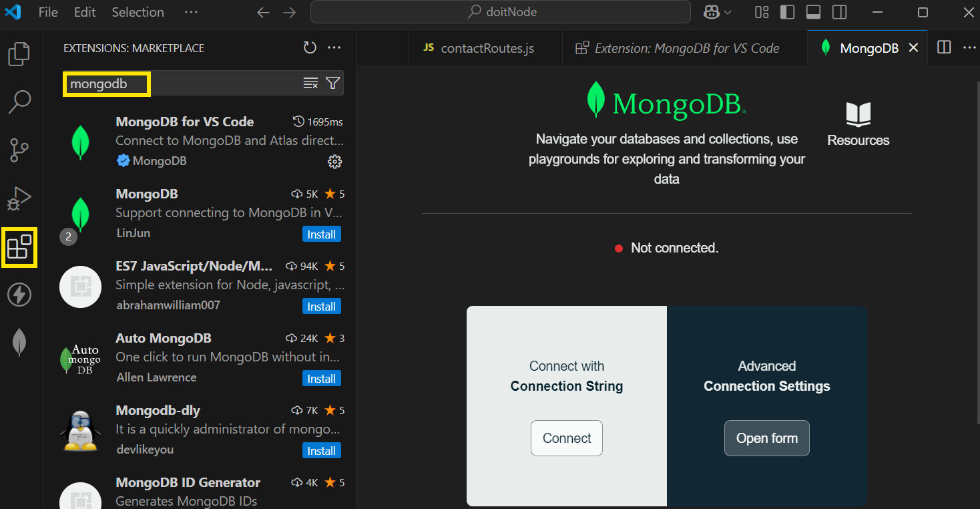The width and height of the screenshot is (980, 509).
Task: Toggle the primary side bar
Action: 787,12
